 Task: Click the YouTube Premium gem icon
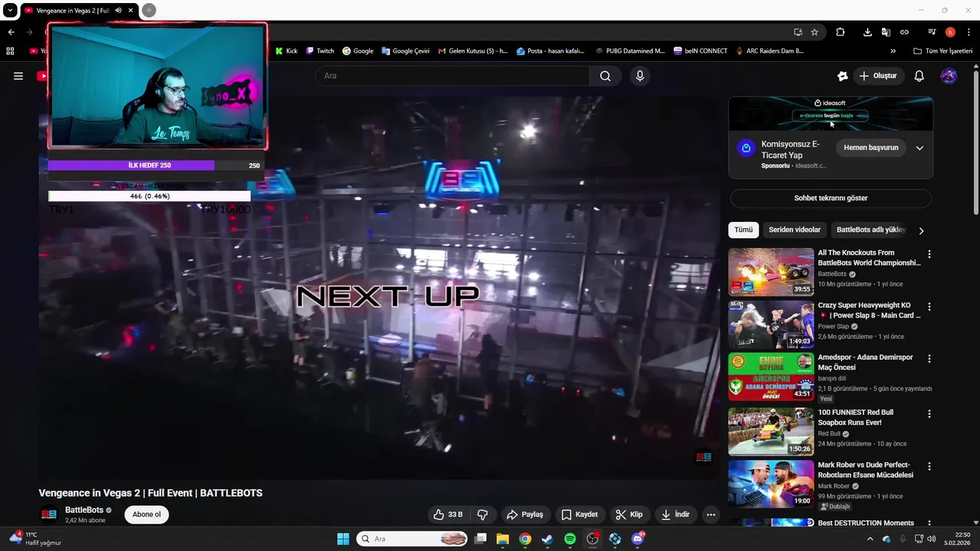point(843,76)
